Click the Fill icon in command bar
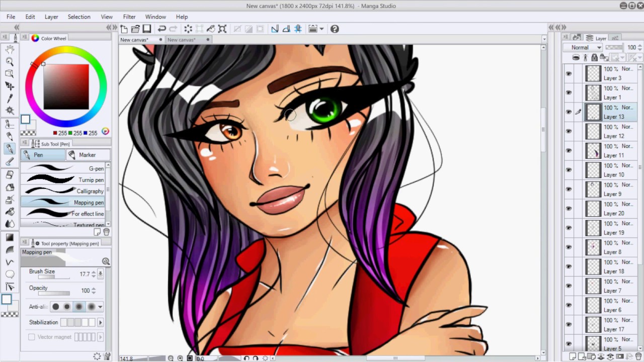The height and width of the screenshot is (362, 644). pos(211,29)
